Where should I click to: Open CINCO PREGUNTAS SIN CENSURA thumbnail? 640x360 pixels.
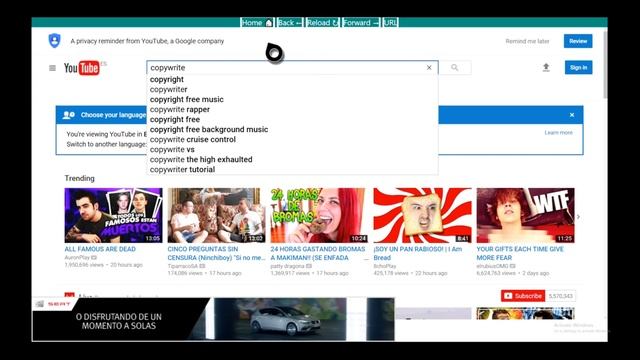(216, 216)
